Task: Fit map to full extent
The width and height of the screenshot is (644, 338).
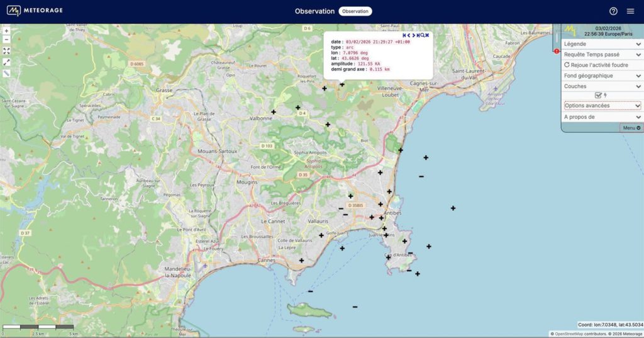Action: pos(6,51)
